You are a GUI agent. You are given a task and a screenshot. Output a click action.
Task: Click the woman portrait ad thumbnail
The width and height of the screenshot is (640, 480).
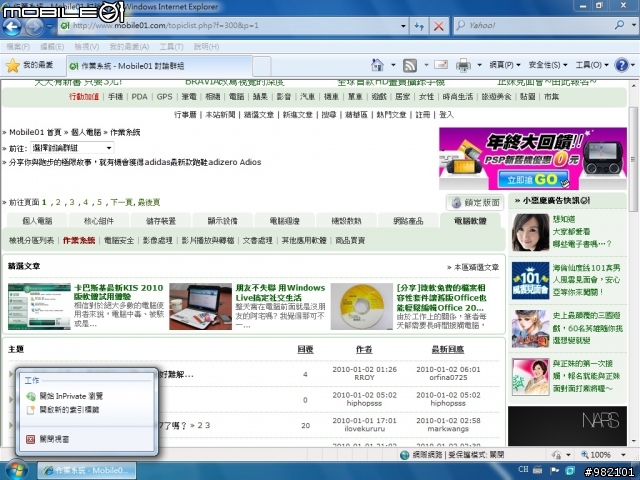point(530,232)
